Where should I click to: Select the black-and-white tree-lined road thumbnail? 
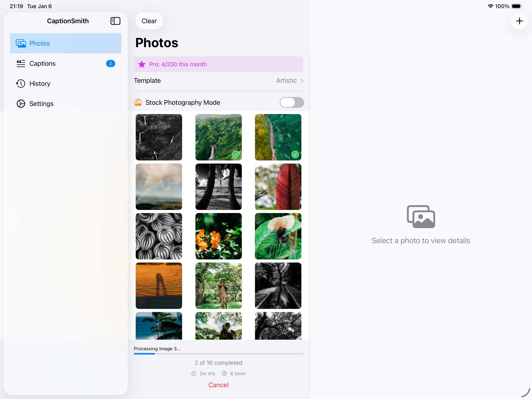(x=278, y=286)
